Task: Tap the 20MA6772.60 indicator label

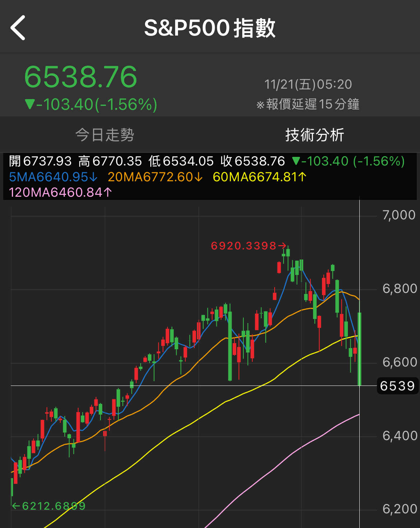Action: [155, 177]
